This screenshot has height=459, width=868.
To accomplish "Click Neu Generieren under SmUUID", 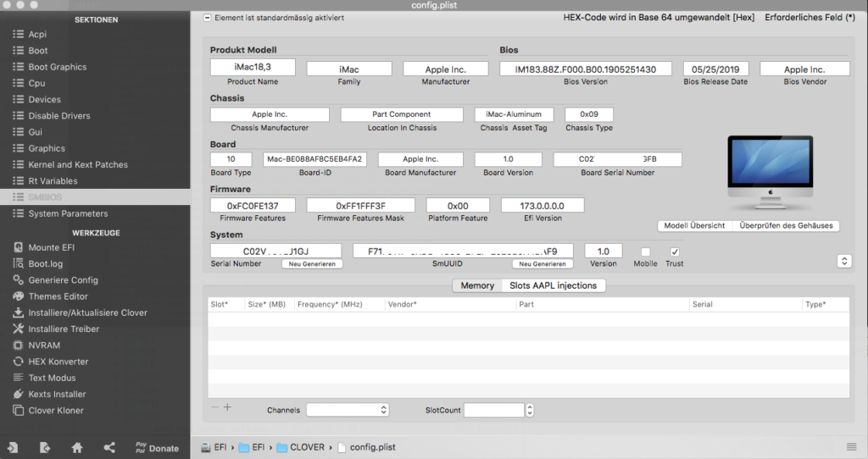I will point(542,263).
